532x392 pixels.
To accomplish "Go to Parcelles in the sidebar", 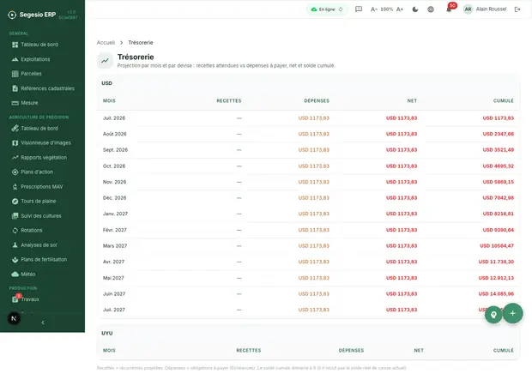I will 27,74.
